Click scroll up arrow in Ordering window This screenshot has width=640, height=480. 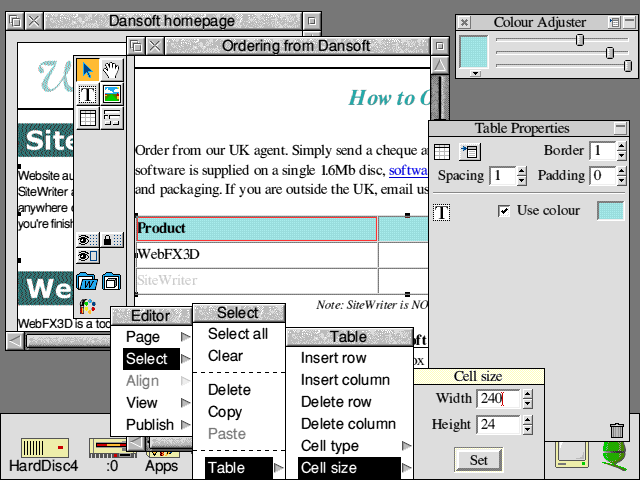click(x=440, y=65)
